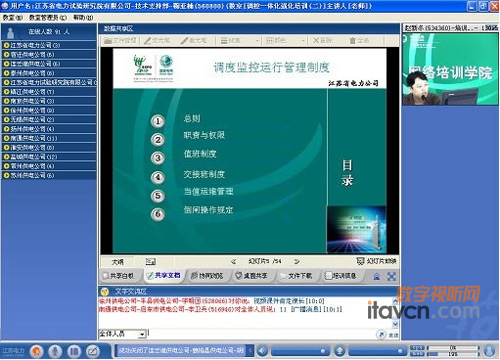Click the smiley icon in 文字交流区 header

tap(105, 292)
